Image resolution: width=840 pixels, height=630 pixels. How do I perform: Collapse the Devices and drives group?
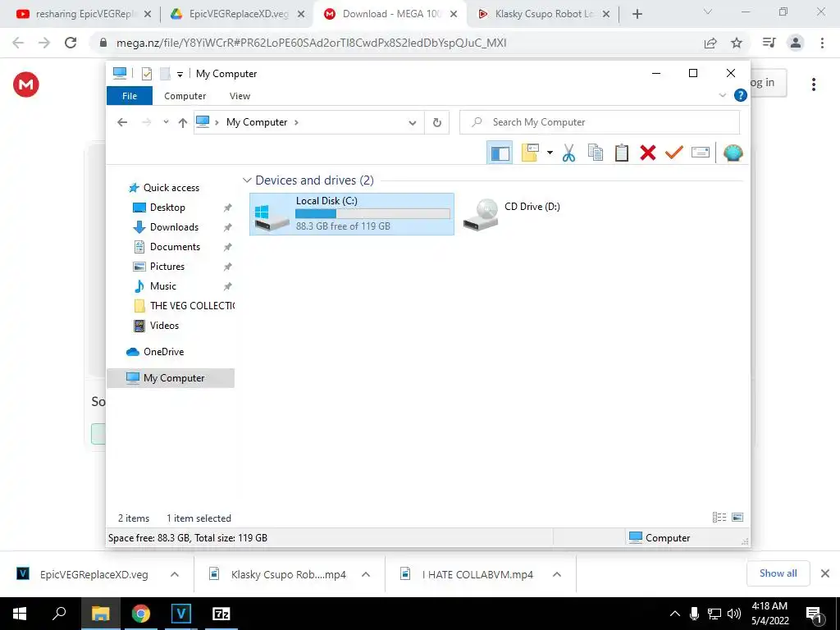(247, 180)
